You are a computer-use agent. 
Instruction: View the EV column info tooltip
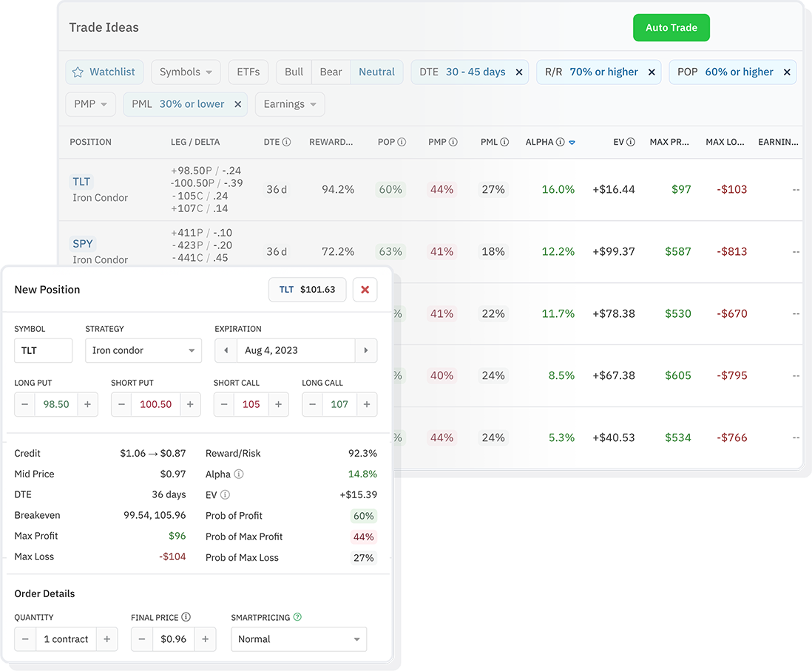631,141
